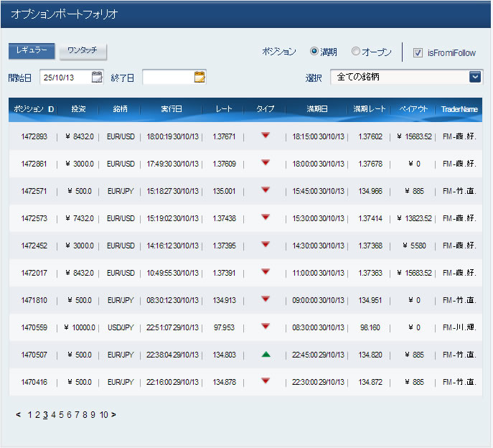Click the タイプ column header
Image resolution: width=493 pixels, height=448 pixels.
(x=266, y=109)
